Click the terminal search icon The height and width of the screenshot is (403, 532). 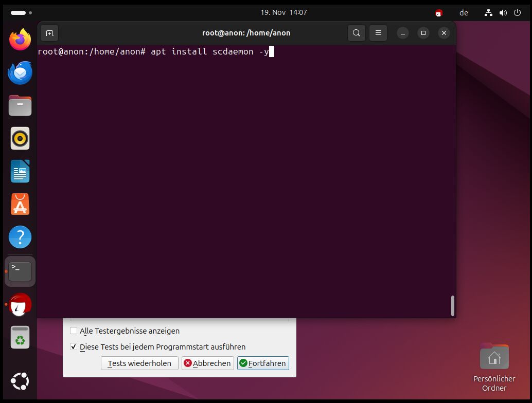[356, 33]
